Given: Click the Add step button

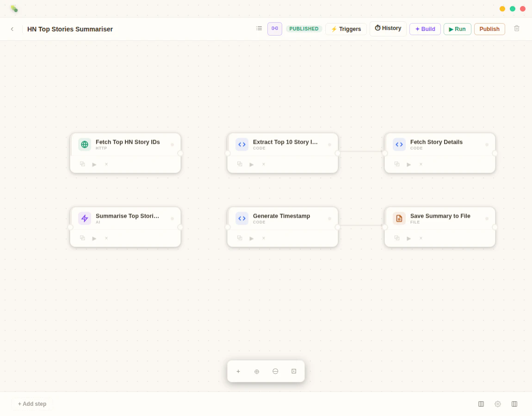Looking at the screenshot, I should (32, 404).
